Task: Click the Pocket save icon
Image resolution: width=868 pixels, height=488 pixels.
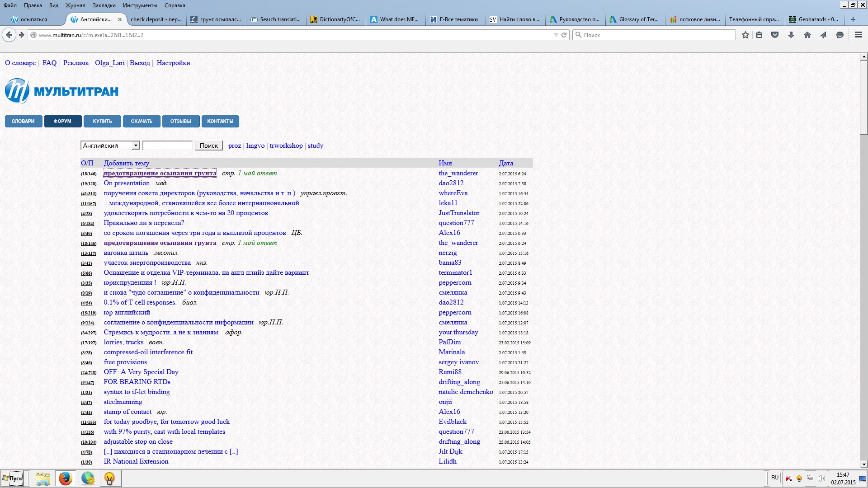Action: (775, 35)
